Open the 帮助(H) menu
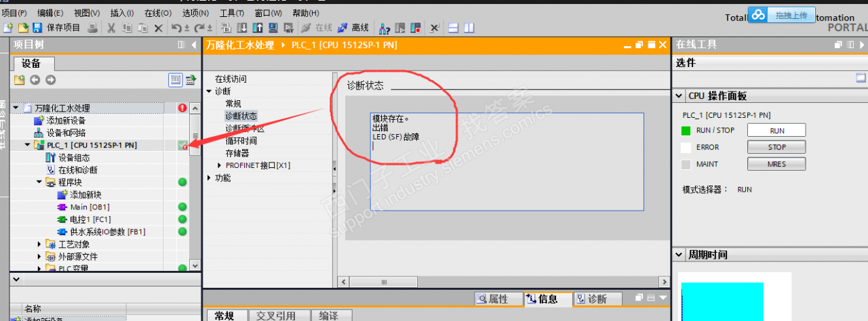 tap(306, 13)
